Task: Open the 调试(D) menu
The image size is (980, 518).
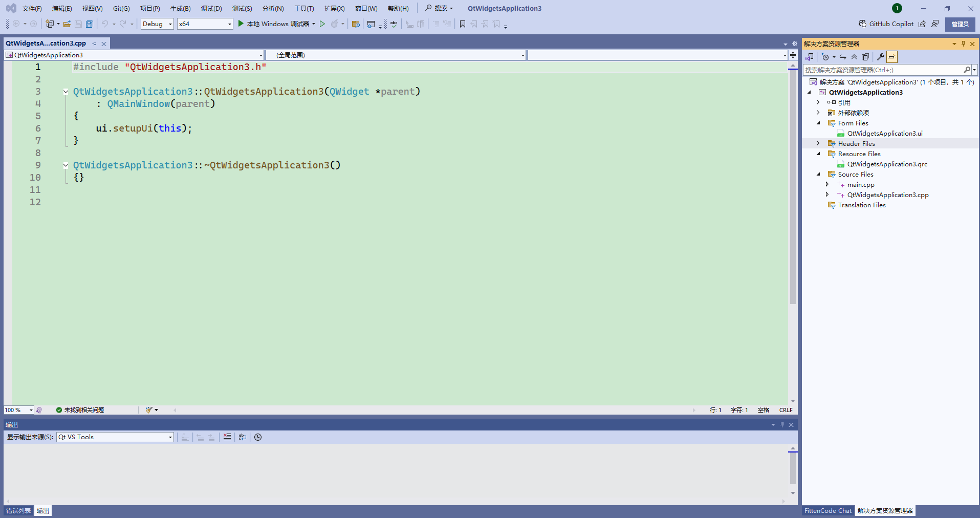Action: pos(211,8)
